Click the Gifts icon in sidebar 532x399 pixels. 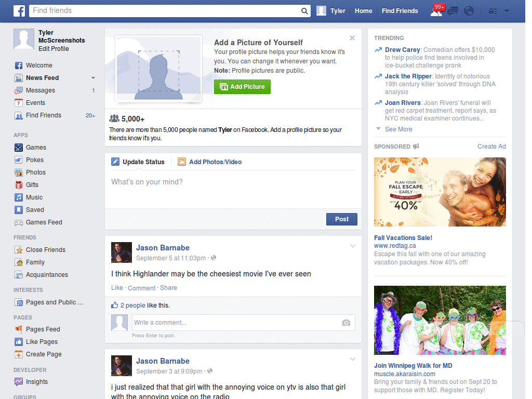(19, 185)
